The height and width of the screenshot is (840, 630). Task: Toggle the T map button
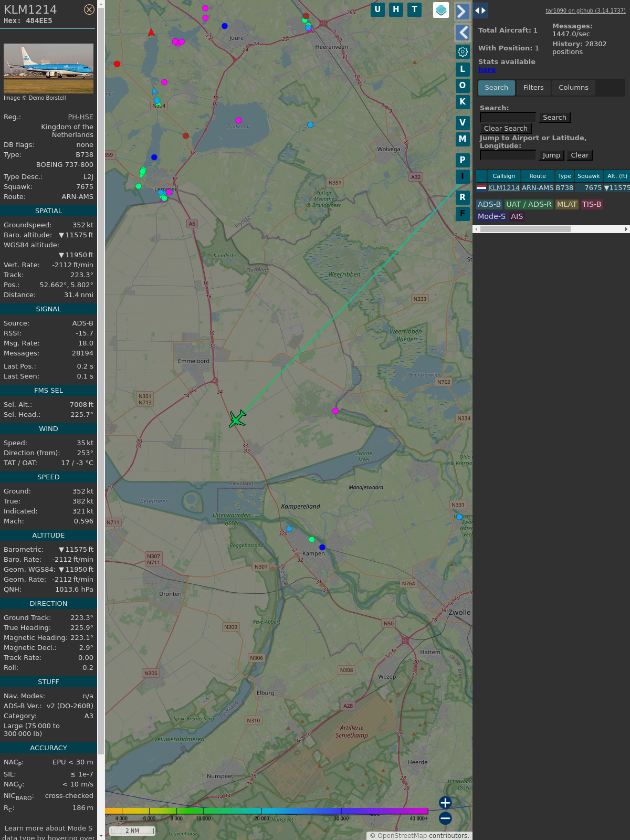[x=415, y=9]
